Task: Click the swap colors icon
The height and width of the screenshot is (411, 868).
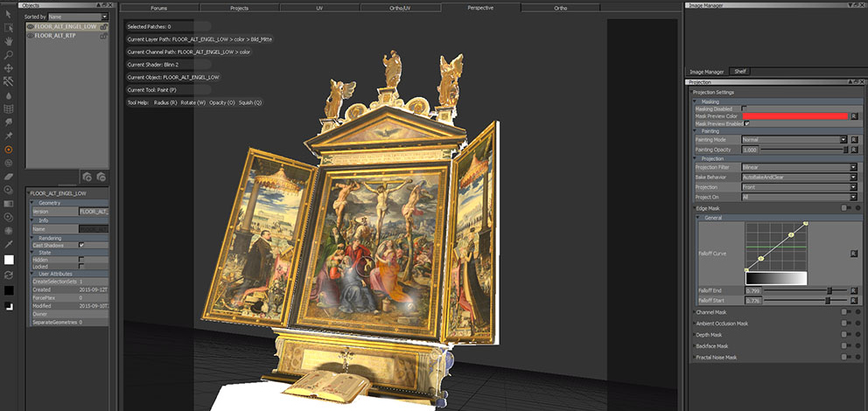Action: tap(9, 274)
